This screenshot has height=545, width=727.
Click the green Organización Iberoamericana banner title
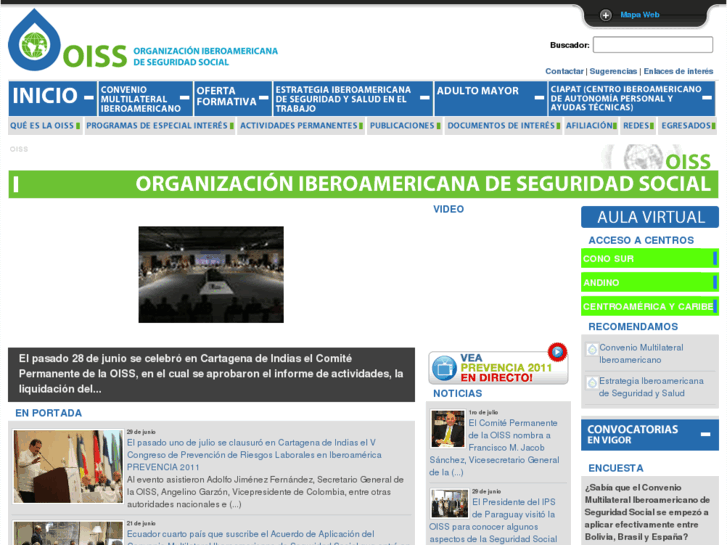(x=423, y=184)
